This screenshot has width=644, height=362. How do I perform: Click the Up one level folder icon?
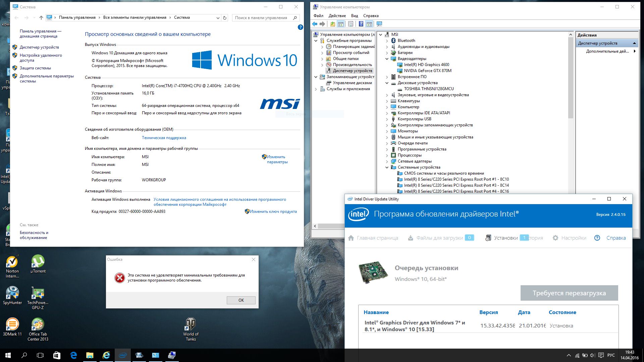[x=332, y=24]
